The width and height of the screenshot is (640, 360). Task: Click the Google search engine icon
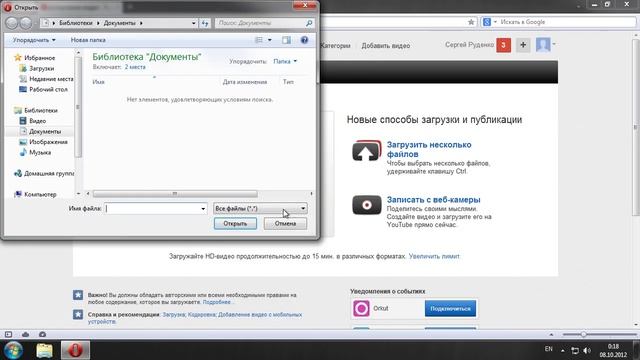tap(487, 22)
